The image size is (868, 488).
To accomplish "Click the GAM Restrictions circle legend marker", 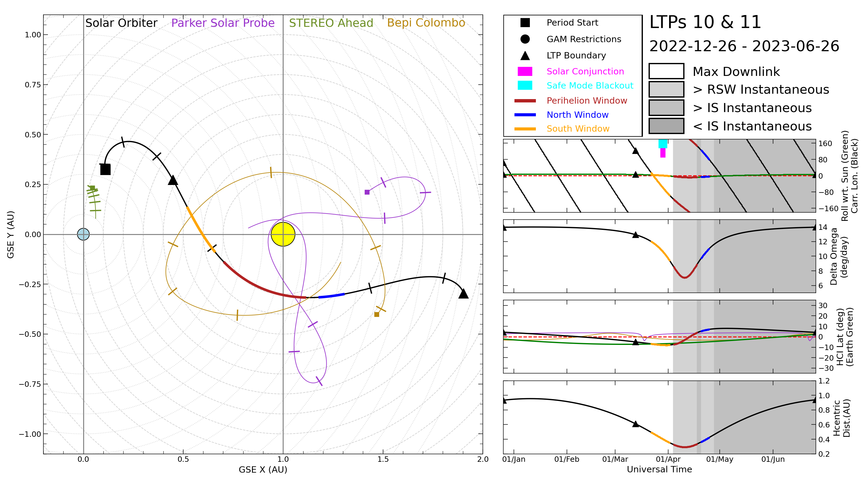I will 525,39.
